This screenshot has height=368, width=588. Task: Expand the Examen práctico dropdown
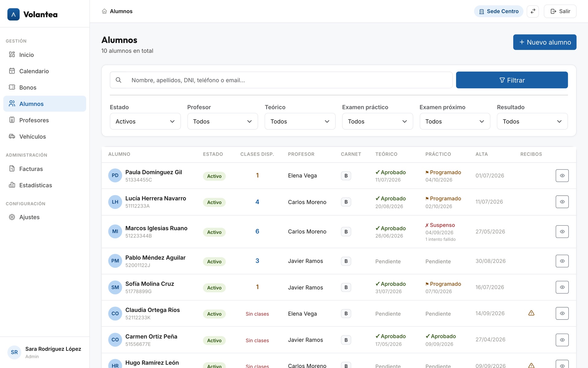[378, 121]
